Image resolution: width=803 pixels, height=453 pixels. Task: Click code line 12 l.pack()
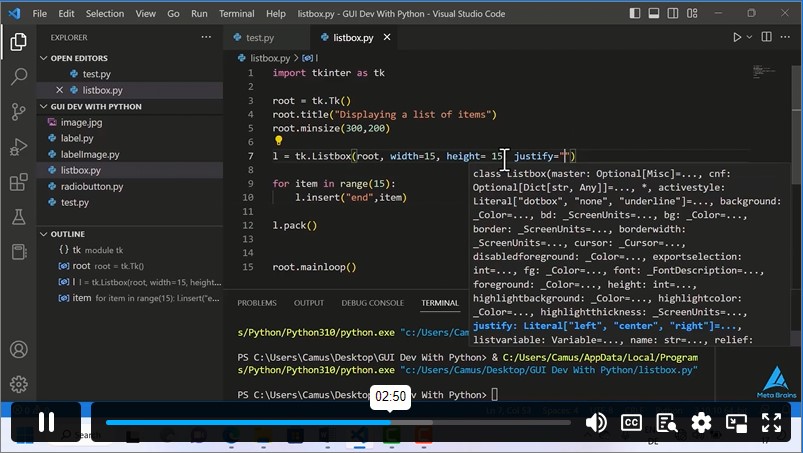tap(295, 225)
